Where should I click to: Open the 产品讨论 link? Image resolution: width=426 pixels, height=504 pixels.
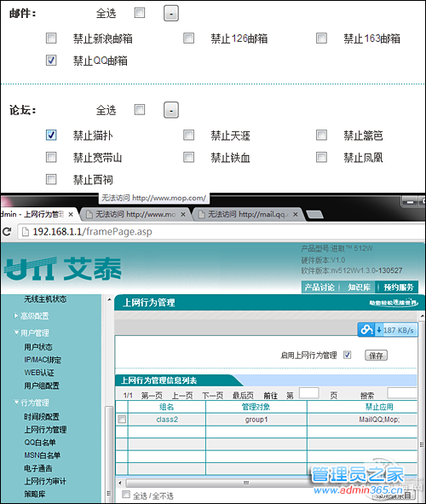tap(319, 287)
